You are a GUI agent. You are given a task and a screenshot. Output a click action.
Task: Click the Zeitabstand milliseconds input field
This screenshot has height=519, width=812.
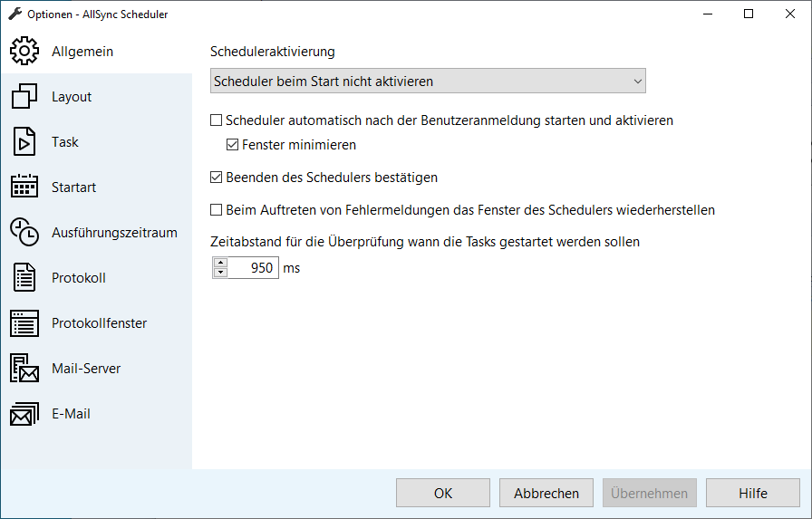(255, 268)
